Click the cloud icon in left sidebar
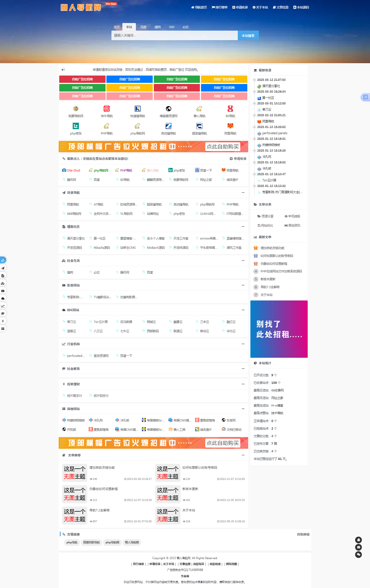Image resolution: width=370 pixels, height=588 pixels. pyautogui.click(x=3, y=298)
